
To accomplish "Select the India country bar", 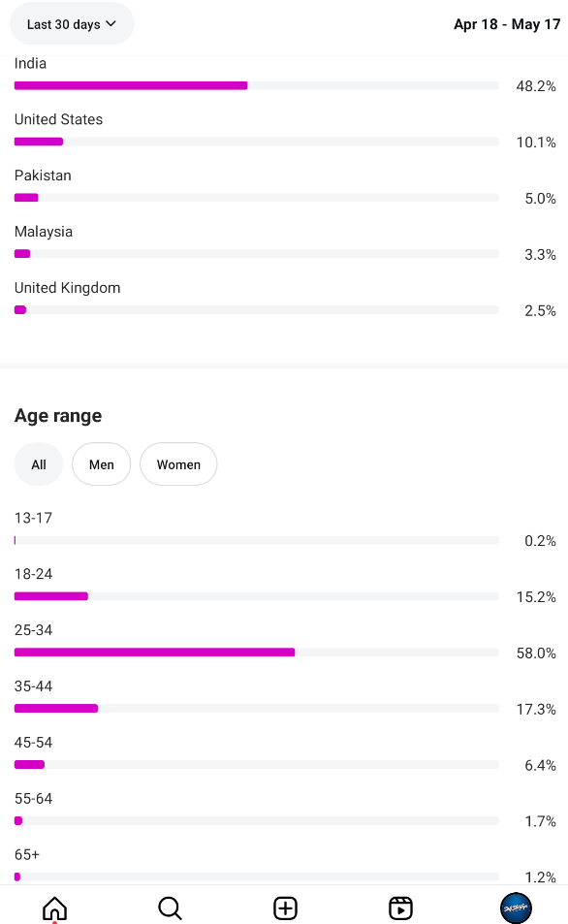I will 256,85.
